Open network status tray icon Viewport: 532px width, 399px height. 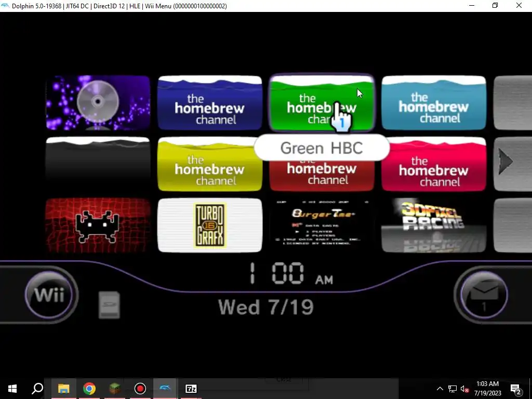click(453, 389)
